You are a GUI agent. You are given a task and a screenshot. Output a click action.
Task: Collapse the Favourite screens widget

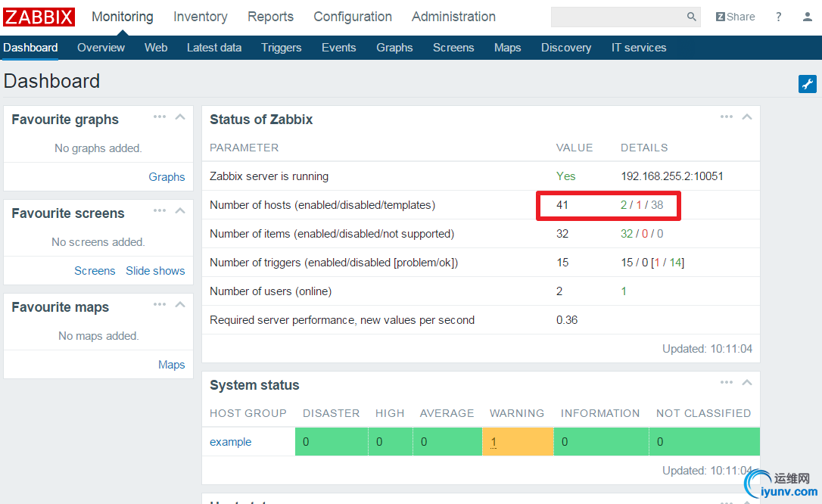coord(180,210)
